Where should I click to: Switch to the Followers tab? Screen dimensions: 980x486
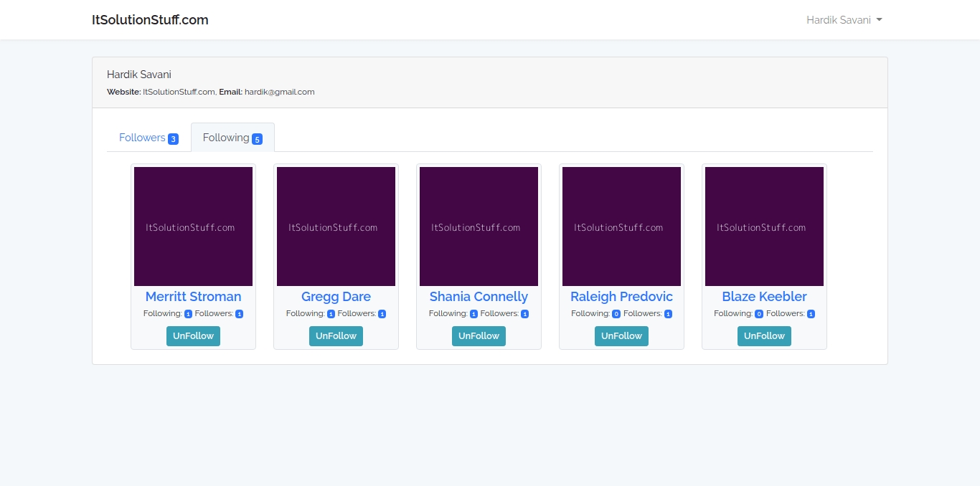point(149,138)
